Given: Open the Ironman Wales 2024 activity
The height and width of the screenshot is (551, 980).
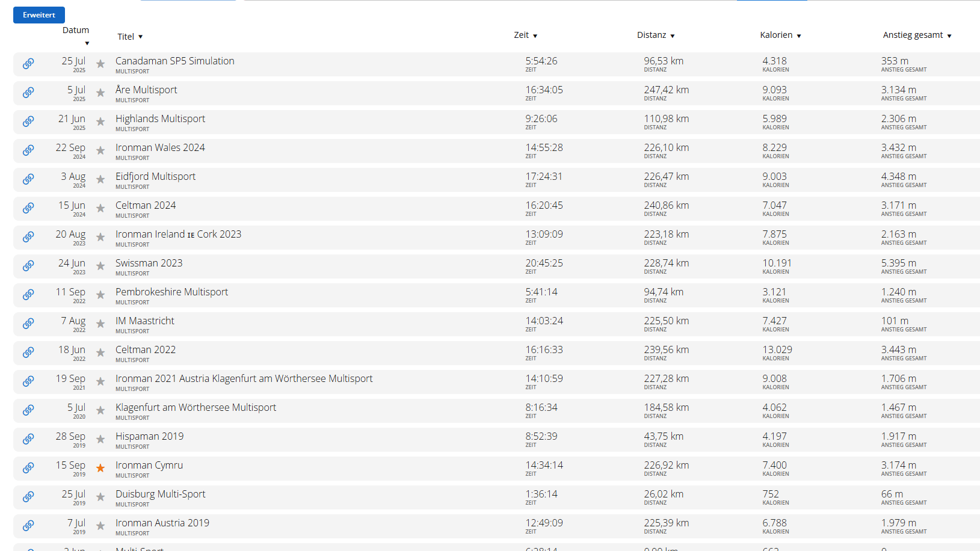Looking at the screenshot, I should pos(160,147).
